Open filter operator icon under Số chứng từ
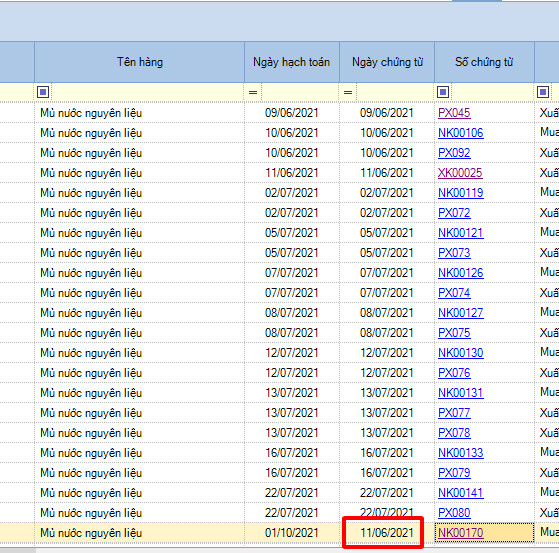 click(443, 92)
